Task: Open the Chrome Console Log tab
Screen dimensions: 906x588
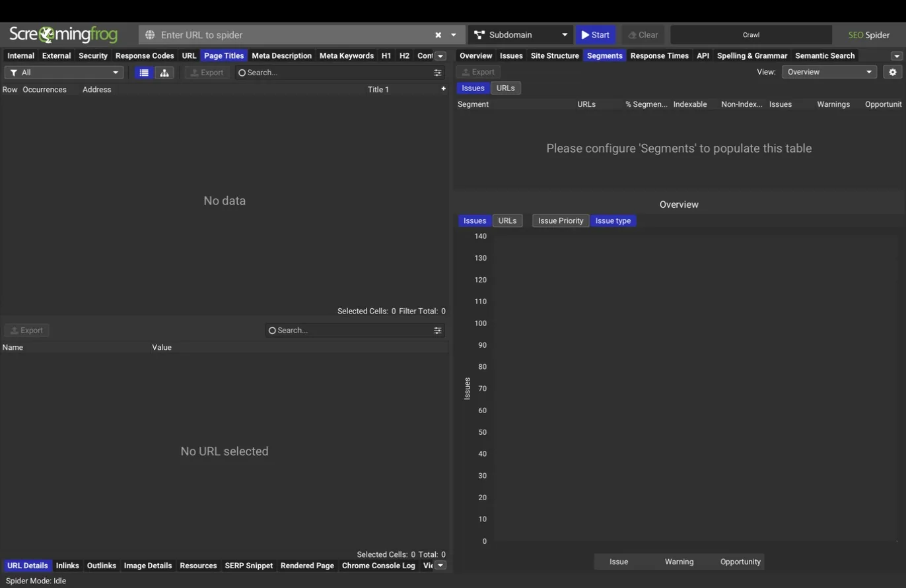Action: pos(378,566)
